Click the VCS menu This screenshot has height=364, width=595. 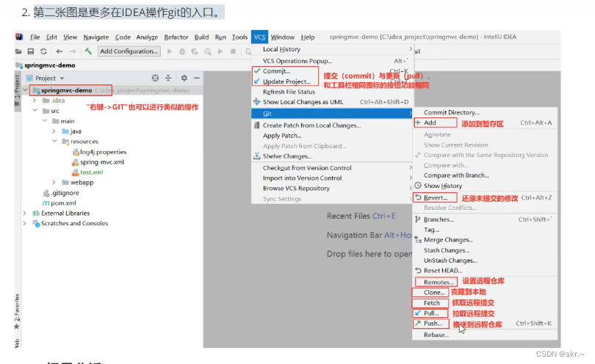point(259,37)
